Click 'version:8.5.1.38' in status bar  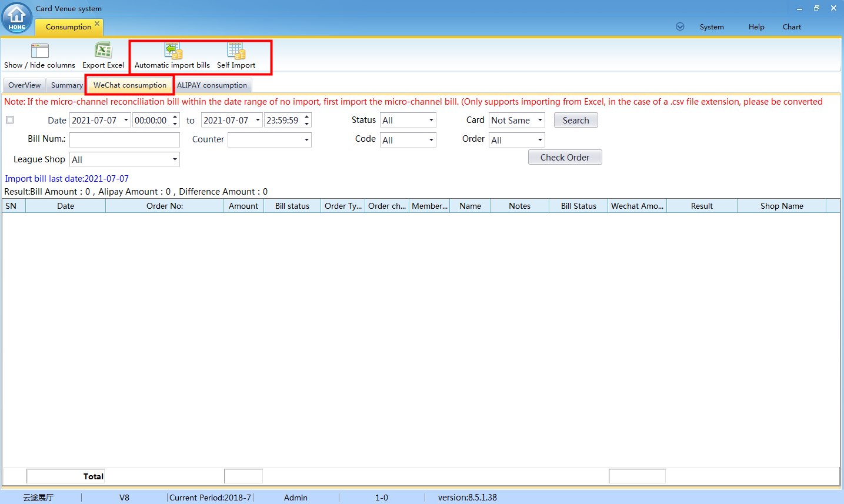468,498
